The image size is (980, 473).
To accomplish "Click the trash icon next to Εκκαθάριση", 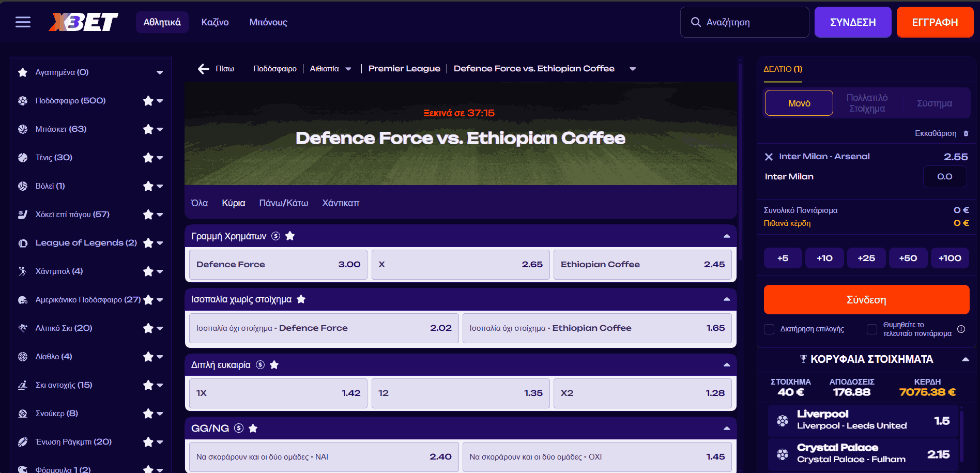I will coord(966,133).
